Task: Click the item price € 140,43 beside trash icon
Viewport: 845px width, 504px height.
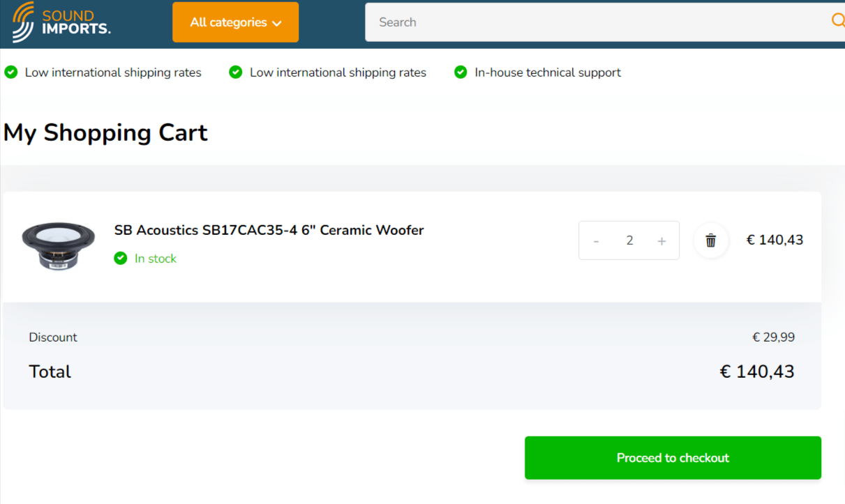Action: tap(775, 240)
